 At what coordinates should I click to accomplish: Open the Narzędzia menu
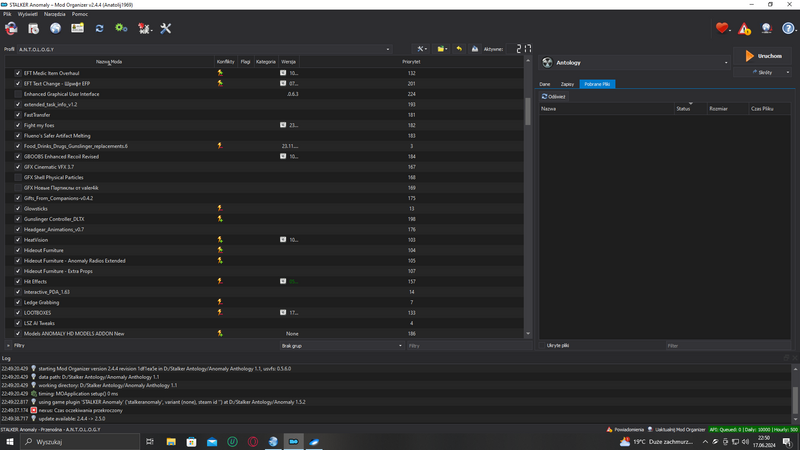click(x=54, y=15)
